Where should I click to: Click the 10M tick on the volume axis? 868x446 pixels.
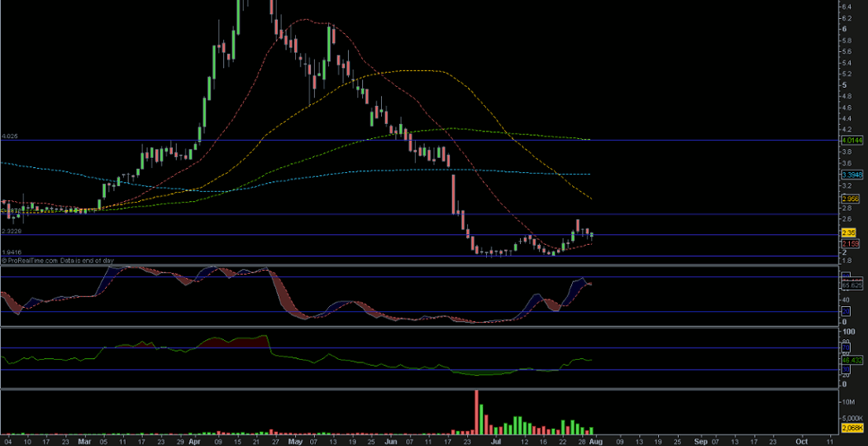click(x=849, y=400)
